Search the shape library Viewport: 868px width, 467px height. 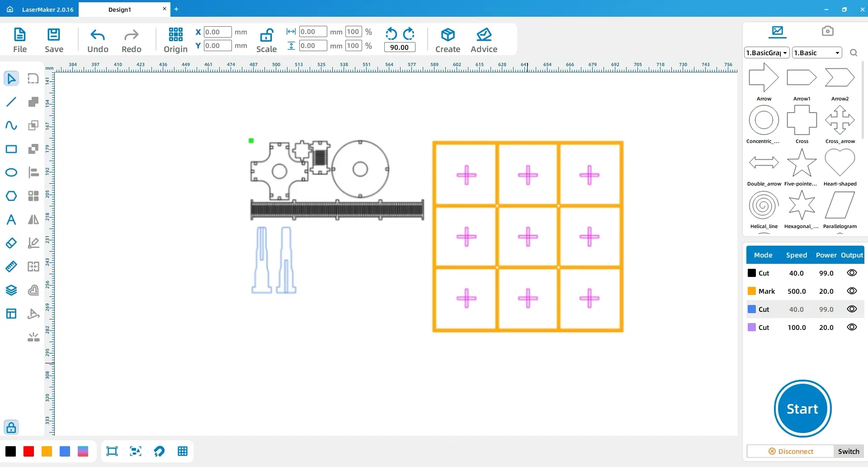[854, 53]
